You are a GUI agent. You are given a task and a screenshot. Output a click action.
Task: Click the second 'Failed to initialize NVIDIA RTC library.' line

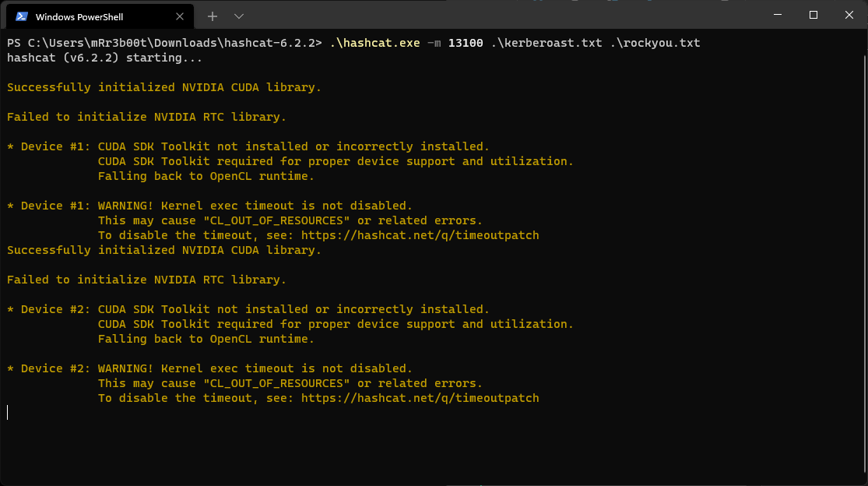[146, 280]
